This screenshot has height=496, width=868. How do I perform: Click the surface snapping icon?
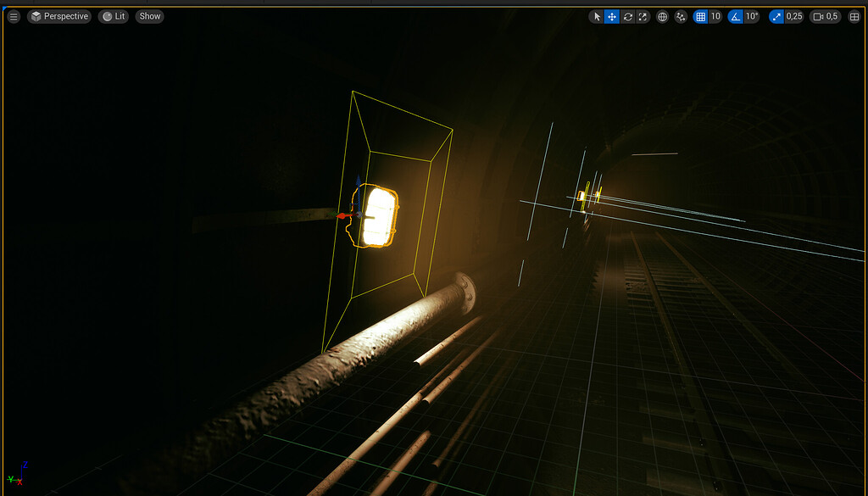point(681,16)
